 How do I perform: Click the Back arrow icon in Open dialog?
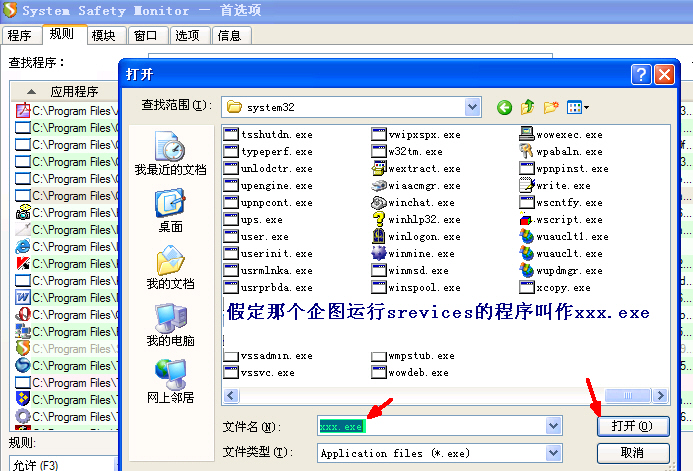[x=504, y=107]
